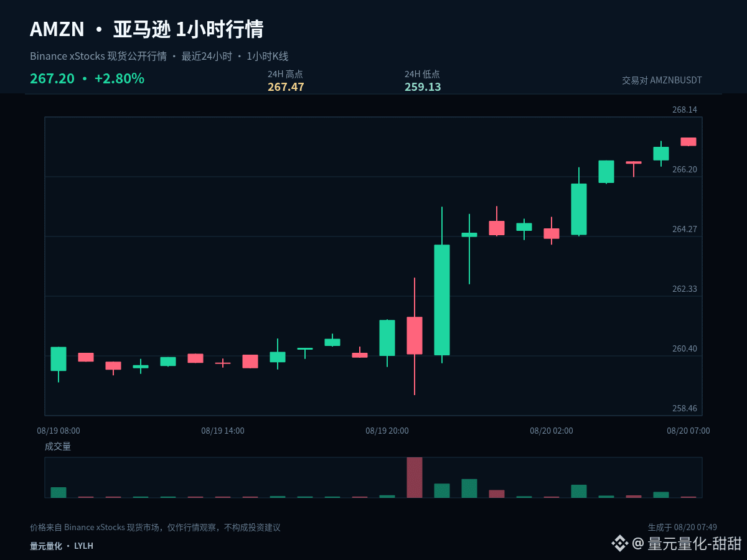Select the small red doji candle at 08/19 14:00
This screenshot has height=560, width=747.
[x=223, y=363]
